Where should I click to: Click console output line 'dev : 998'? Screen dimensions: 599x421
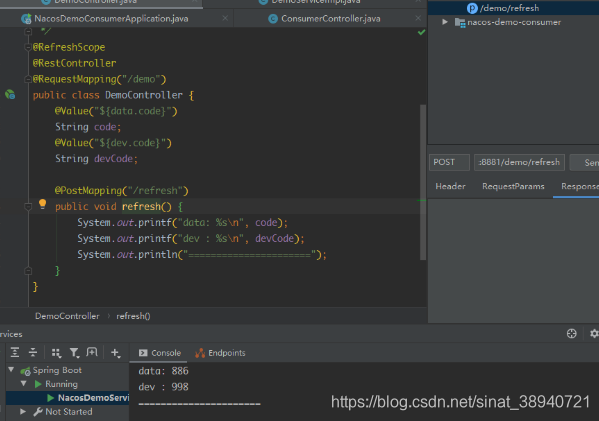click(x=164, y=387)
